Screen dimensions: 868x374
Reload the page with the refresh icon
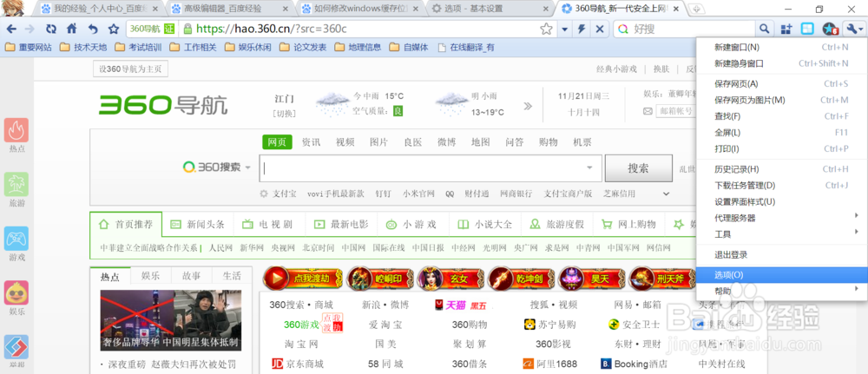click(x=51, y=30)
